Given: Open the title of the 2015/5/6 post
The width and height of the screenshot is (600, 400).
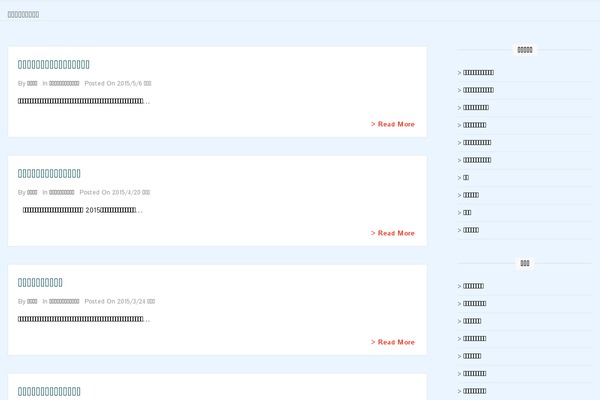Looking at the screenshot, I should coord(54,65).
